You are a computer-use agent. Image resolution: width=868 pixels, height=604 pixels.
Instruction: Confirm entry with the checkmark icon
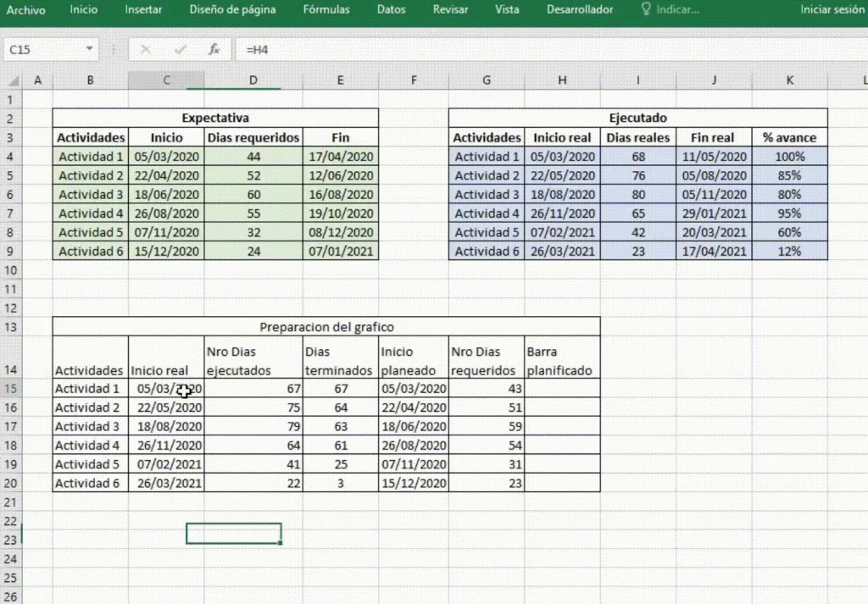click(180, 49)
